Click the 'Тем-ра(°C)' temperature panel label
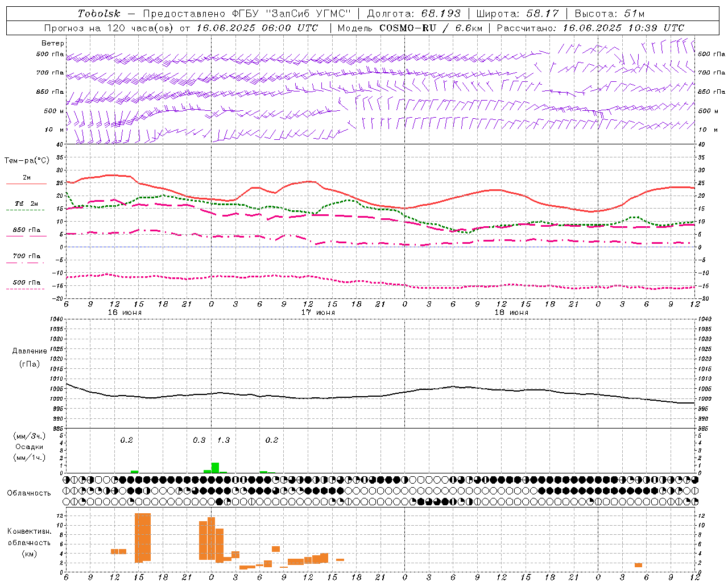The width and height of the screenshot is (728, 582). coord(27,161)
